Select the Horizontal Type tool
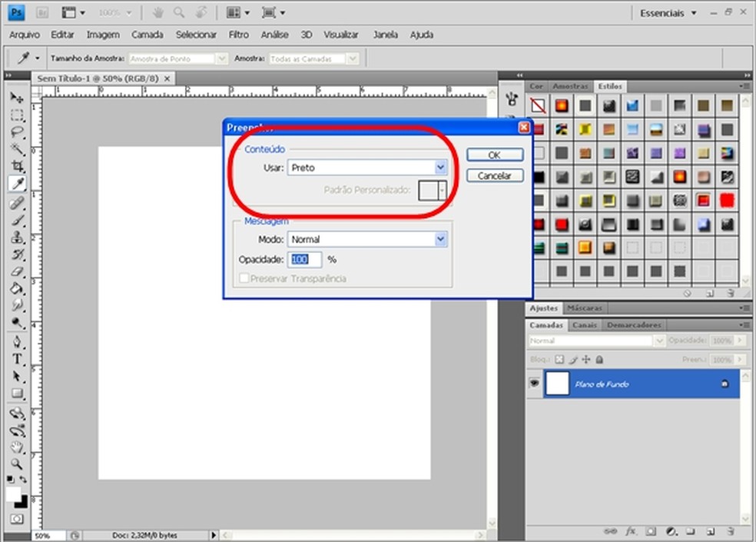 pos(17,359)
